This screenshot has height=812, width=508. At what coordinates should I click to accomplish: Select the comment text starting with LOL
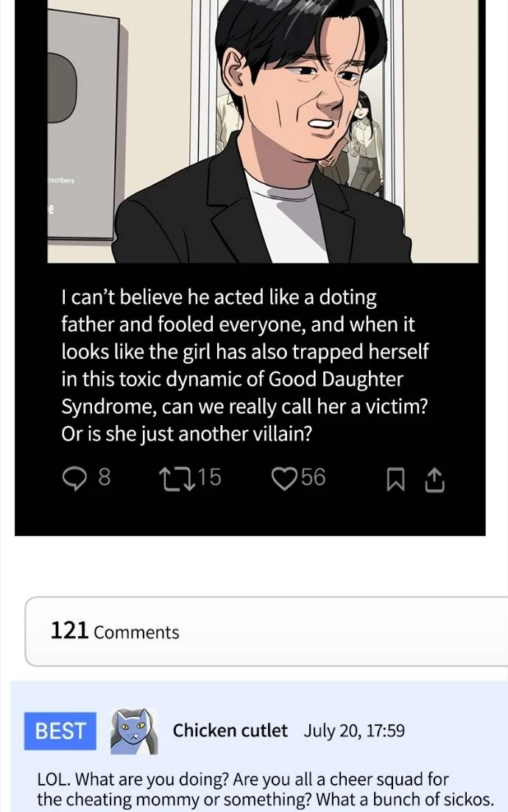(265, 789)
